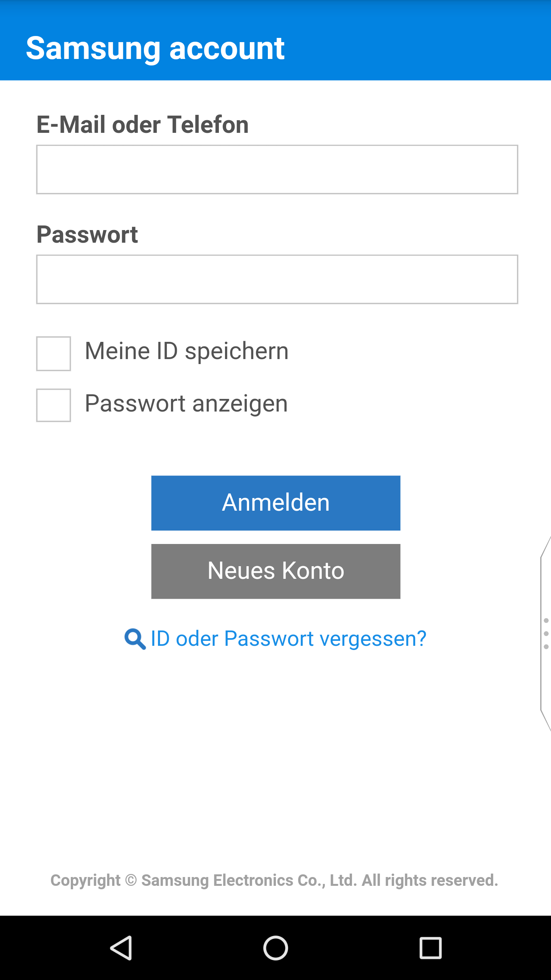Tap the 'Passwort anzeigen' label text
The image size is (551, 980).
[x=186, y=403]
